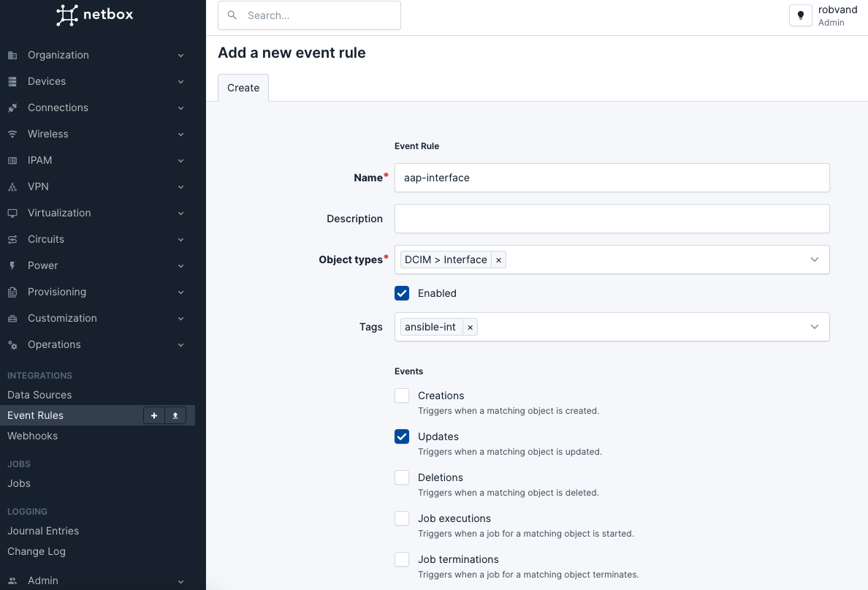This screenshot has width=868, height=590.
Task: Check the Job executions checkbox
Action: click(x=402, y=518)
